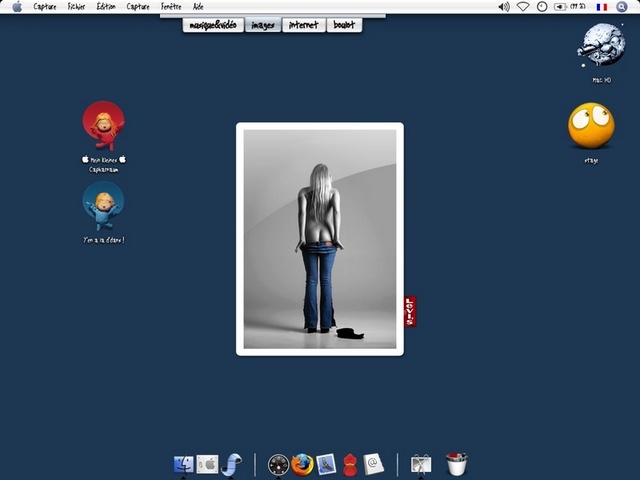This screenshot has height=480, width=640.
Task: Open the Mac HD drive icon
Action: point(601,46)
